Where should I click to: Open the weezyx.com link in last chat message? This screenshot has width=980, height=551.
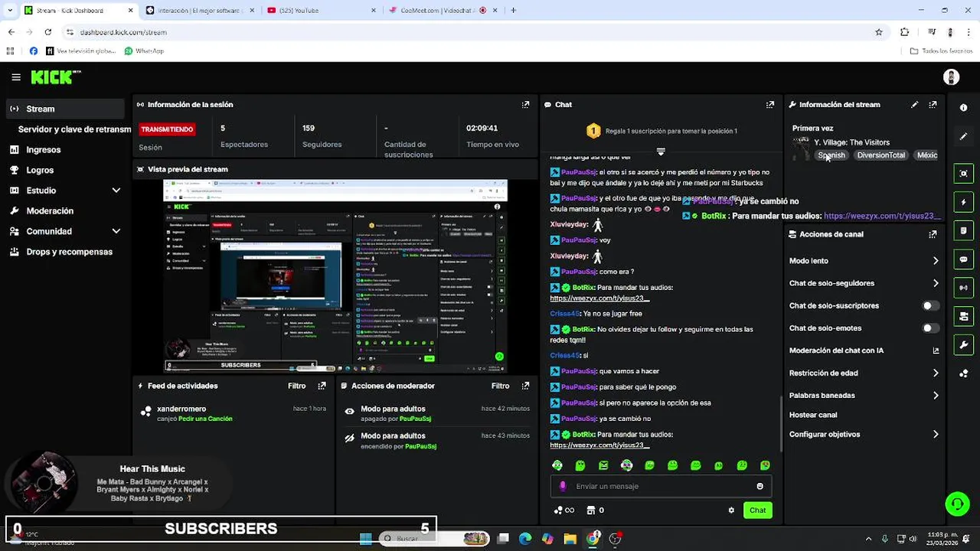pyautogui.click(x=599, y=445)
